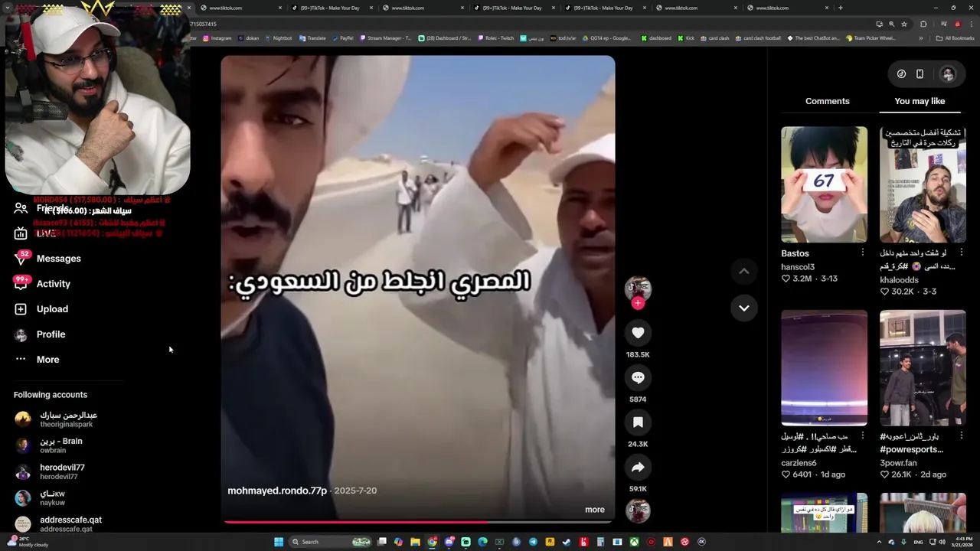980x551 pixels.
Task: Open carzlens6 video thumbnail
Action: click(x=824, y=368)
